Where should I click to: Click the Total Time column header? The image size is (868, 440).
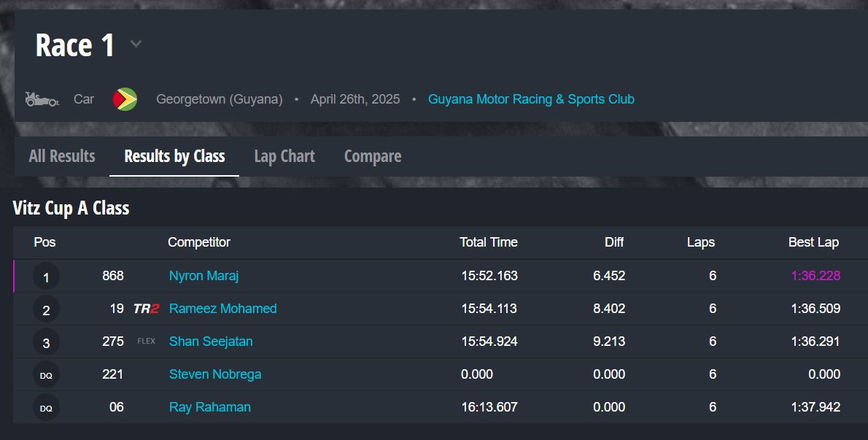[x=488, y=242]
